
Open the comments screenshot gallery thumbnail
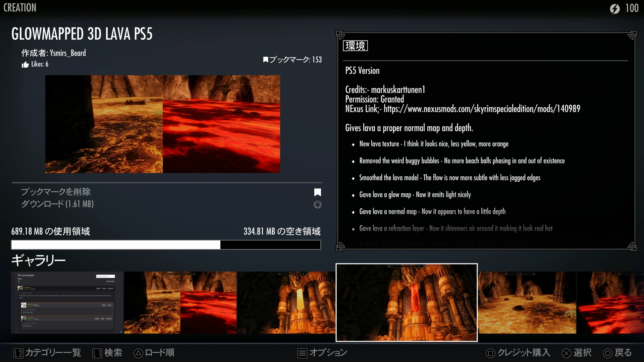[x=67, y=302]
